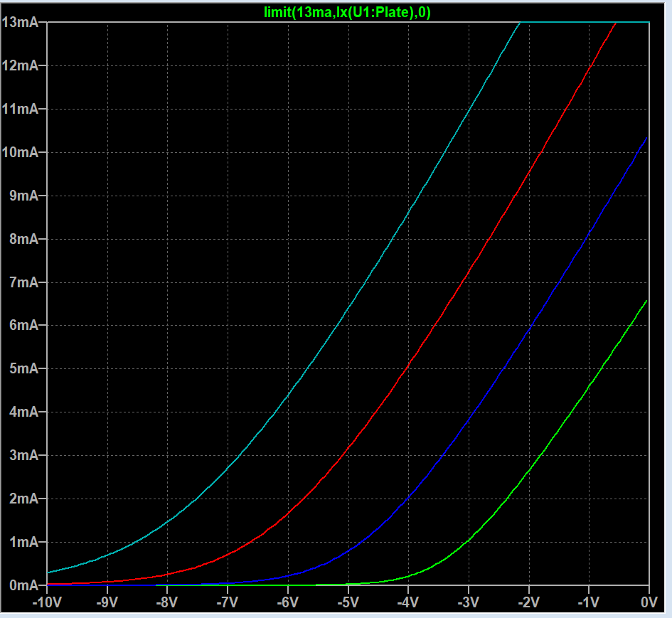This screenshot has width=672, height=618.
Task: Click the -3V x-axis label
Action: pyautogui.click(x=469, y=602)
